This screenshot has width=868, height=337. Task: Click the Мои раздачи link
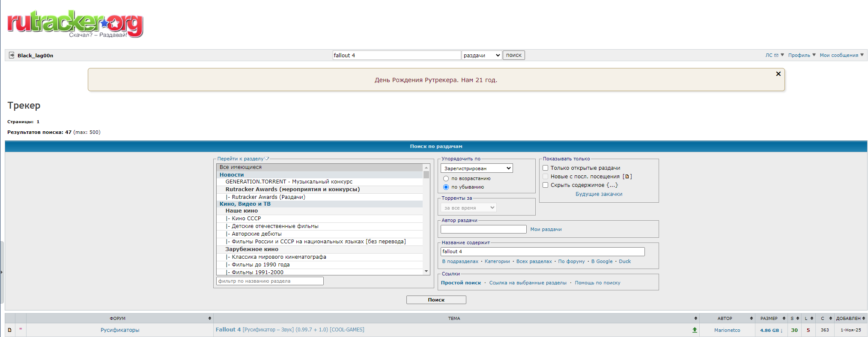[x=546, y=230]
